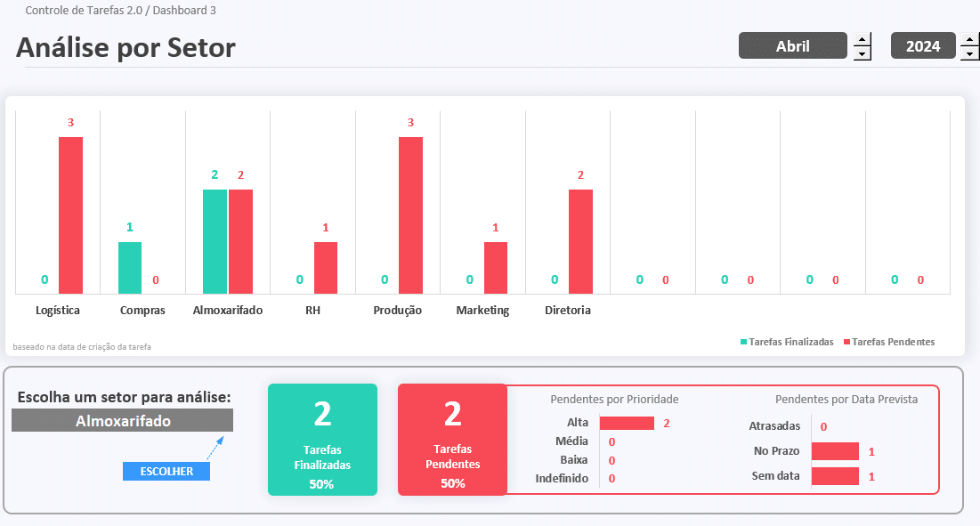
Task: Click the Sem data label
Action: click(x=775, y=476)
